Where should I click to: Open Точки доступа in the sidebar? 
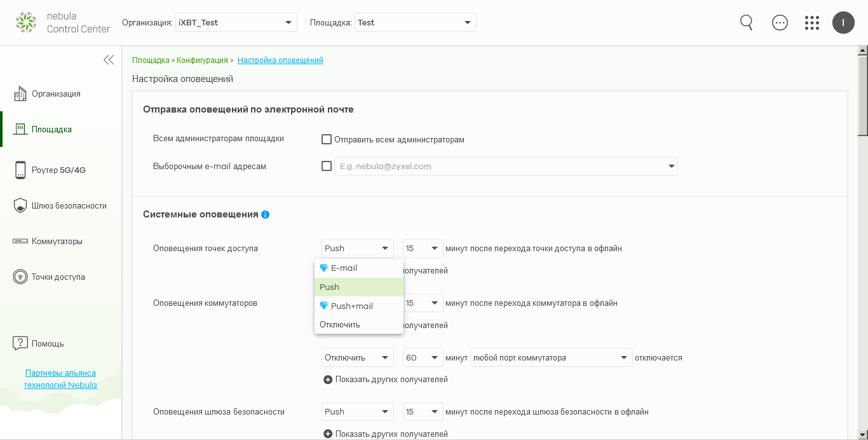[x=58, y=277]
